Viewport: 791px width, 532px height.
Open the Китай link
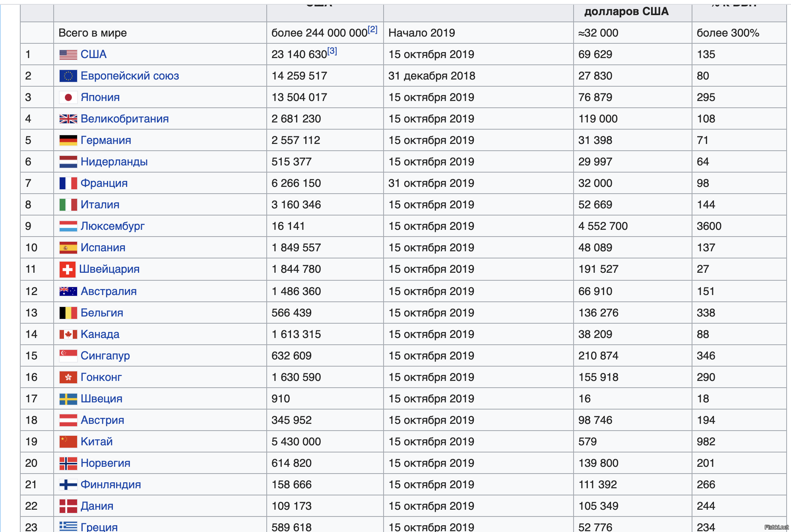click(97, 442)
